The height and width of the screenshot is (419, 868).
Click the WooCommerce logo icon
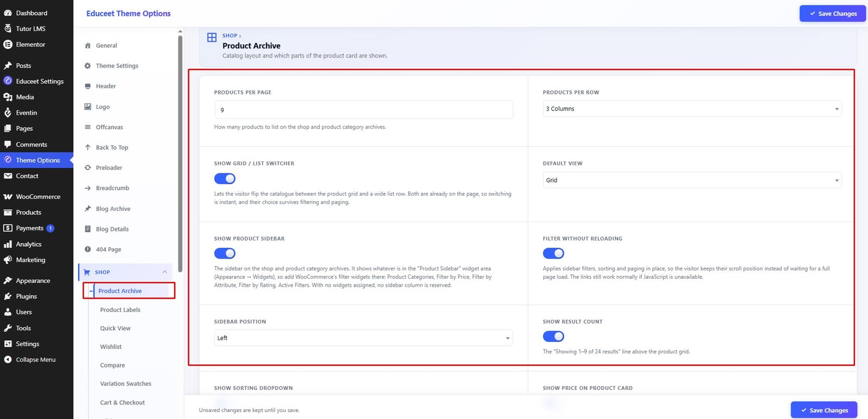(x=8, y=197)
